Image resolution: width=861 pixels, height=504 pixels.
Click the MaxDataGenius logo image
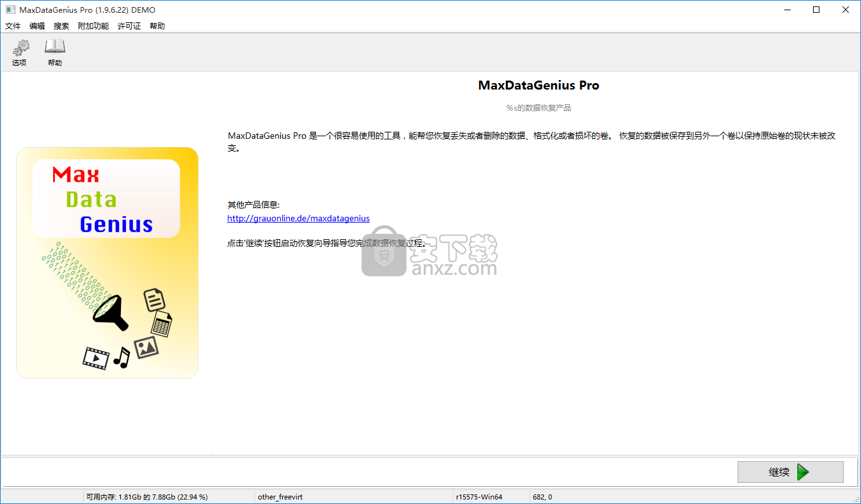point(107,262)
